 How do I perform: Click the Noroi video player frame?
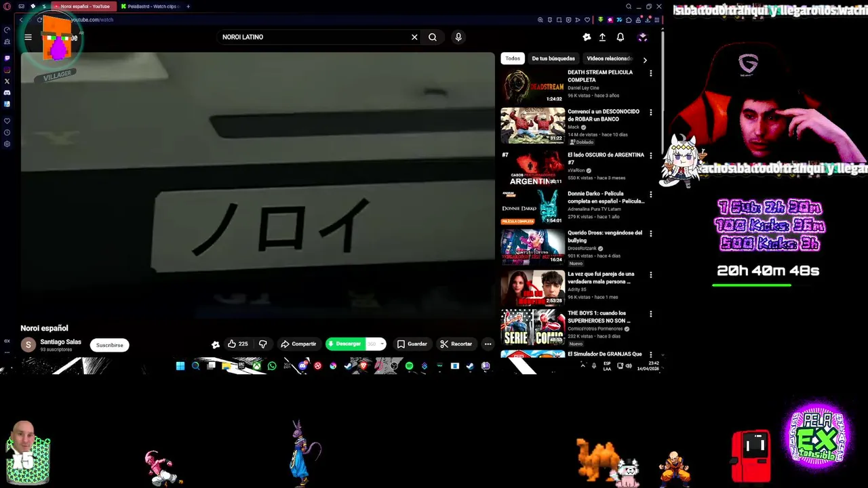(x=258, y=184)
